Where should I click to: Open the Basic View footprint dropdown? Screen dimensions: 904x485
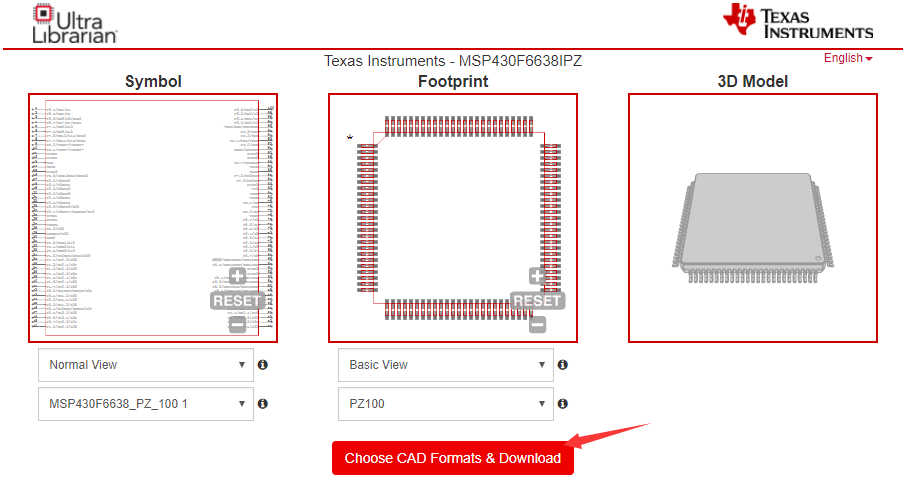coord(446,365)
